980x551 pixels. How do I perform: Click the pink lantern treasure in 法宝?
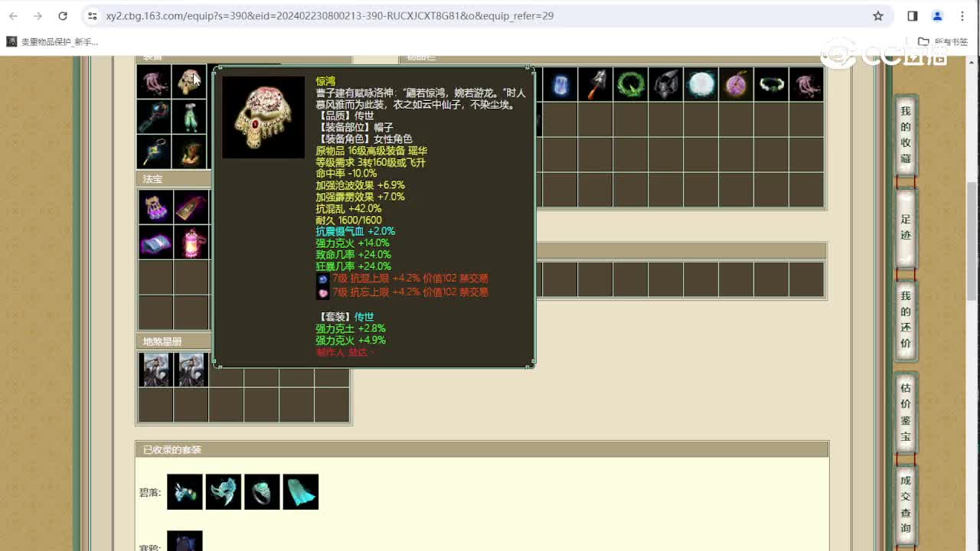[191, 243]
